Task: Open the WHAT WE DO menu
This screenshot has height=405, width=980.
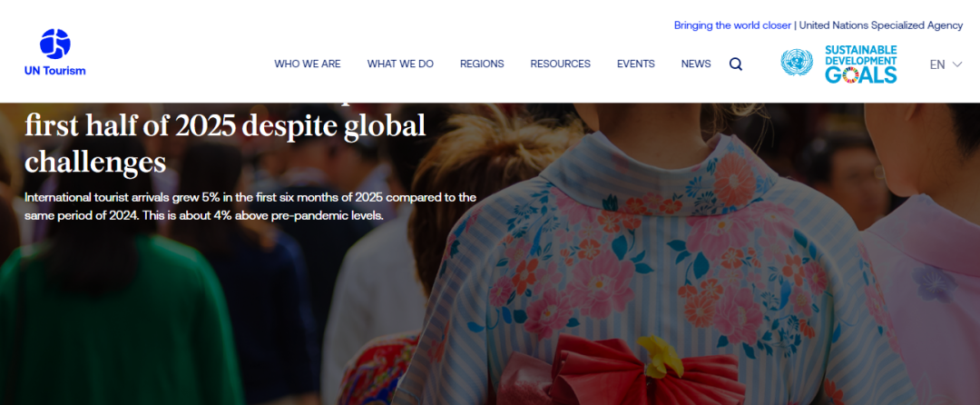Action: click(x=400, y=64)
